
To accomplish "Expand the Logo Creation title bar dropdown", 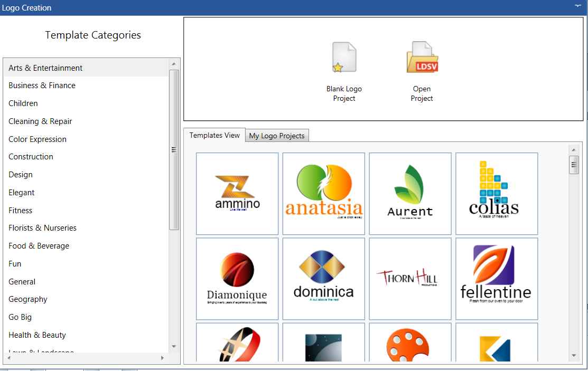I will pyautogui.click(x=577, y=5).
